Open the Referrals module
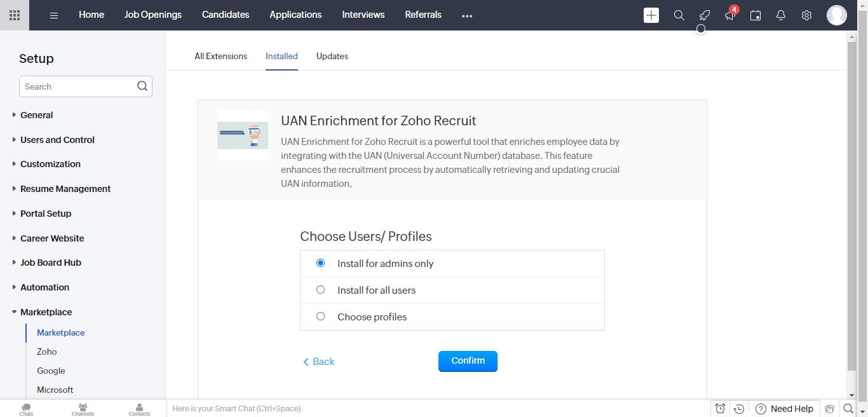 point(423,15)
